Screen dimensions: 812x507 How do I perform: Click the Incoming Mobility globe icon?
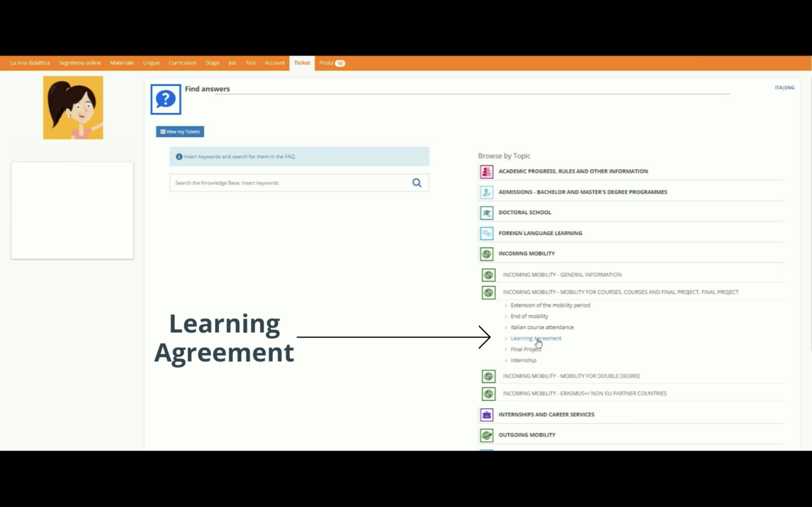487,254
